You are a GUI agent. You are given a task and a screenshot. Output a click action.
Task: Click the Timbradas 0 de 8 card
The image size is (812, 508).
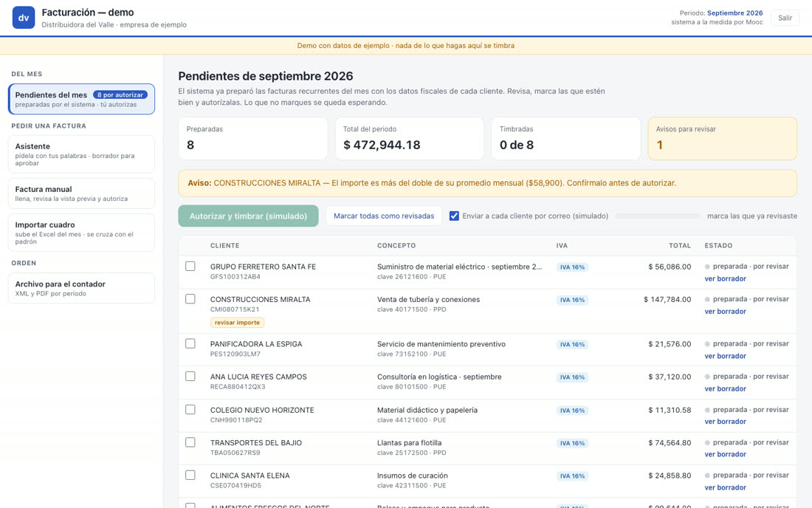(x=565, y=138)
